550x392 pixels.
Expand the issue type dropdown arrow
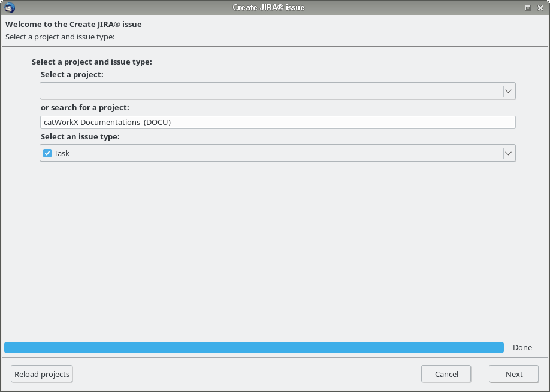coord(509,153)
